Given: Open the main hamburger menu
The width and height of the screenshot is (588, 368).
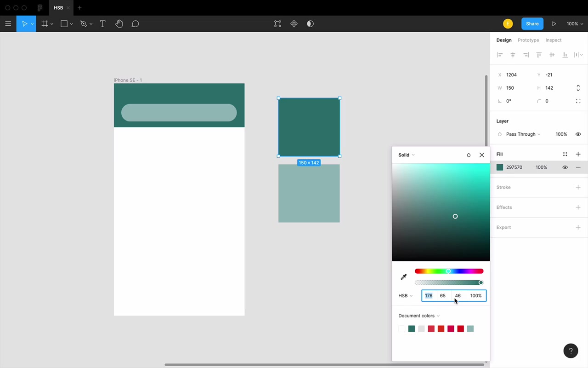Looking at the screenshot, I should click(x=8, y=24).
